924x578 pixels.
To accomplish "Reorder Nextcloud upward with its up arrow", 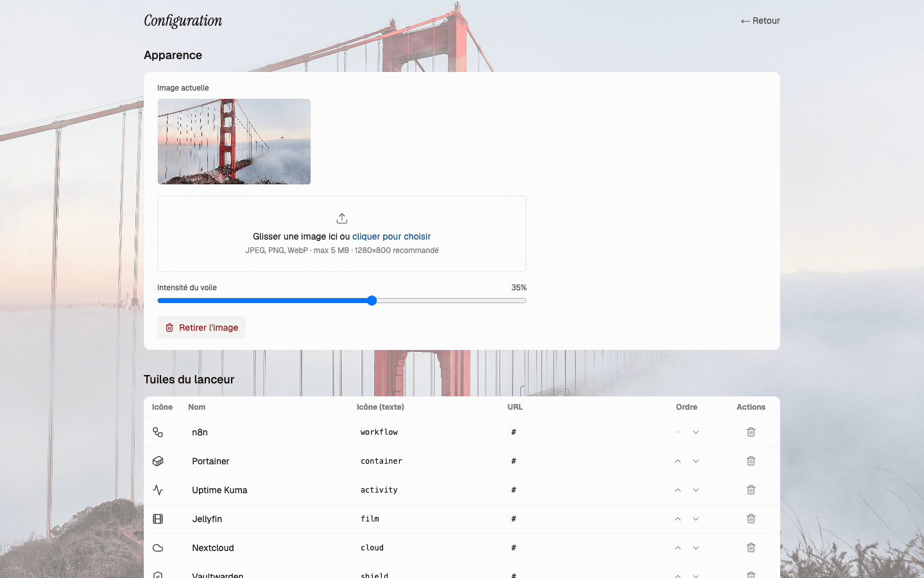I will tap(678, 548).
